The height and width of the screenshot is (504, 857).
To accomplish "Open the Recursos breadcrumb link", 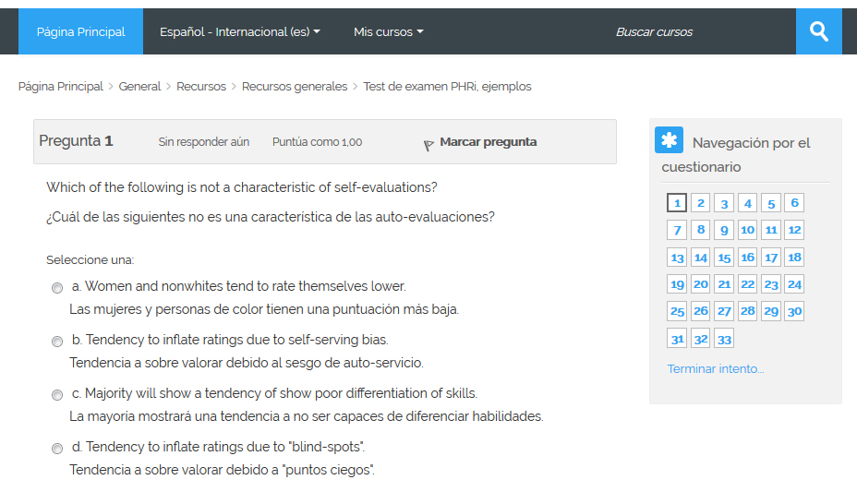I will click(201, 86).
